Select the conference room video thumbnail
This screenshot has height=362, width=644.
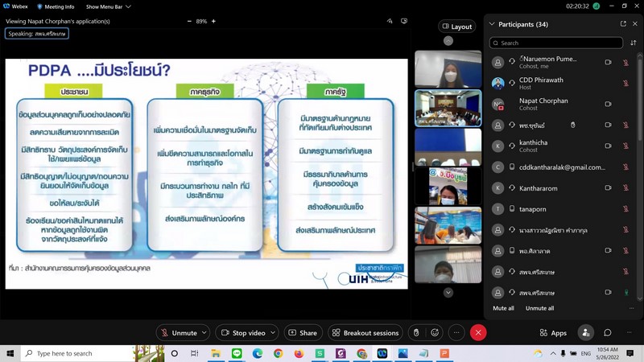(x=448, y=108)
